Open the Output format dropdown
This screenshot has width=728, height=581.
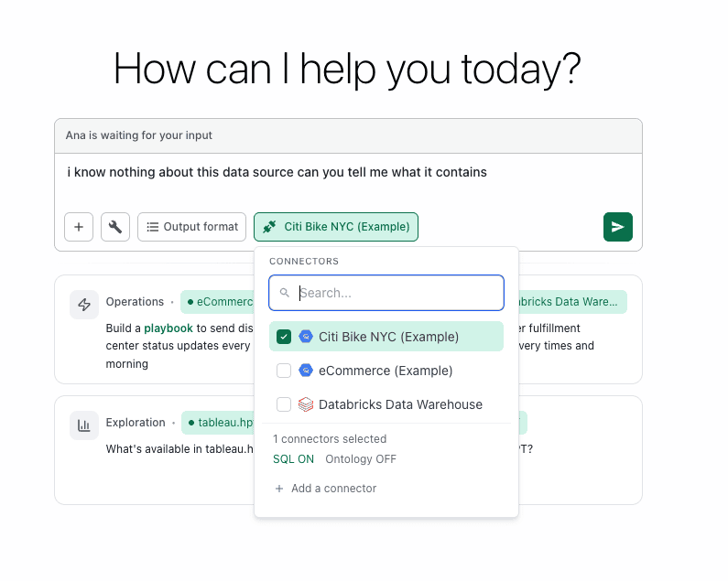point(192,227)
